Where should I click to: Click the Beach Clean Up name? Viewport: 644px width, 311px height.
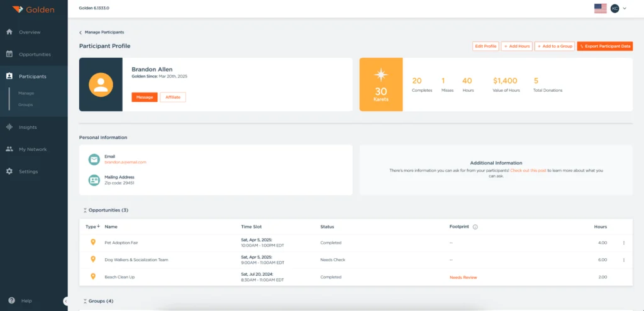click(x=119, y=277)
